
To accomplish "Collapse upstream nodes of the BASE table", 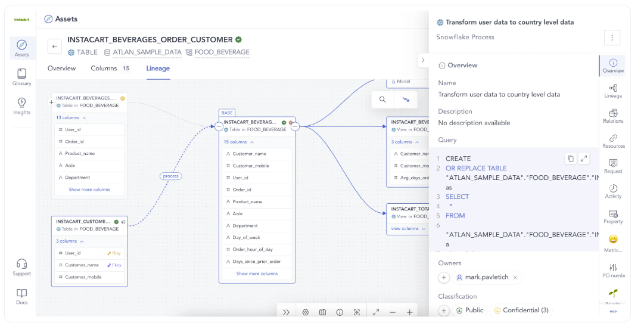I will coord(219,126).
